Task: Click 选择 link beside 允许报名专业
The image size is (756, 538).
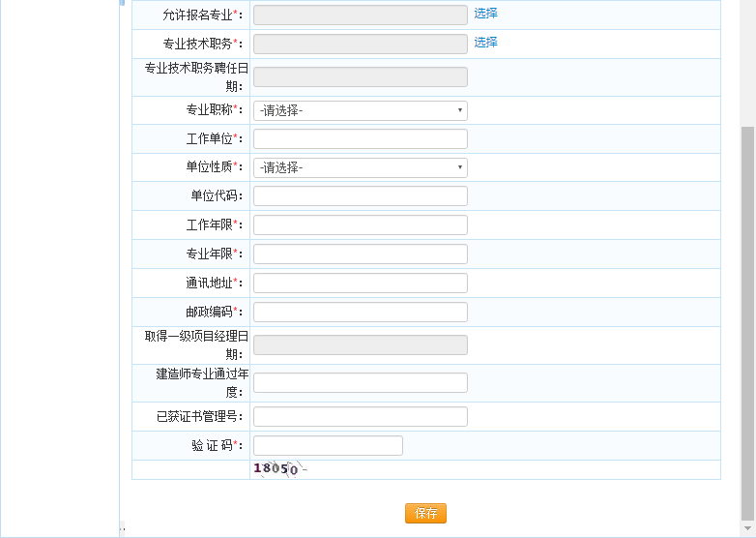Action: point(485,14)
